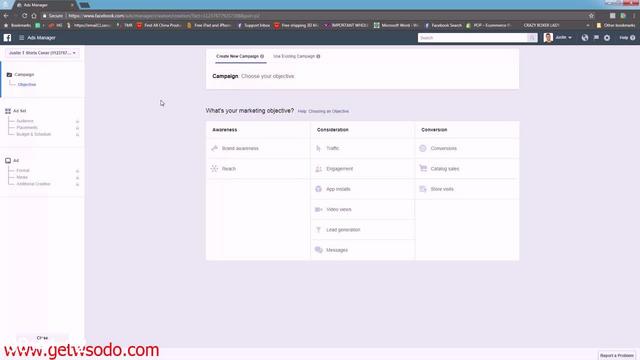Screen dimensions: 640x360
Task: Click the Traffic objective icon
Action: pos(318,148)
